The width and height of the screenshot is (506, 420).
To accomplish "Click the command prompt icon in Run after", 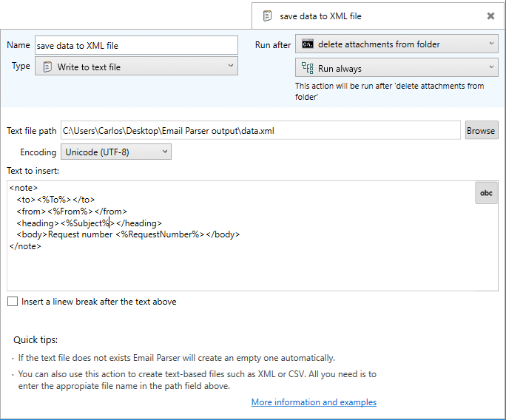I will (x=308, y=44).
